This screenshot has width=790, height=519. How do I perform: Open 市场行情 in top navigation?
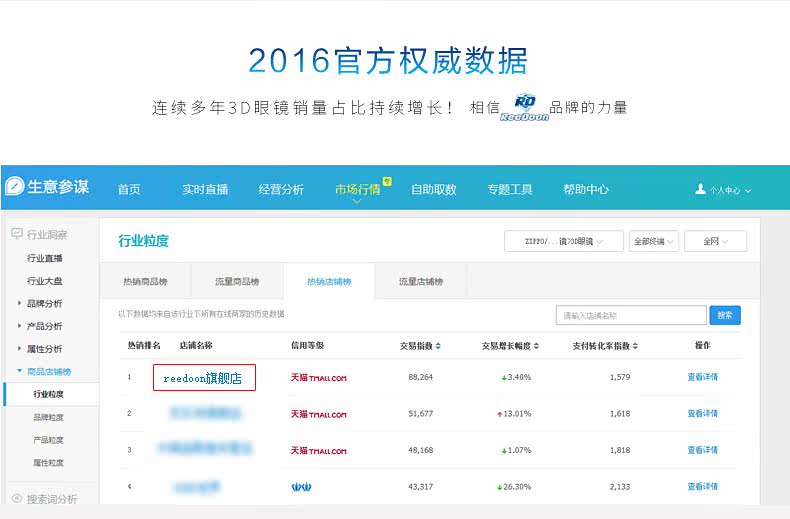358,189
